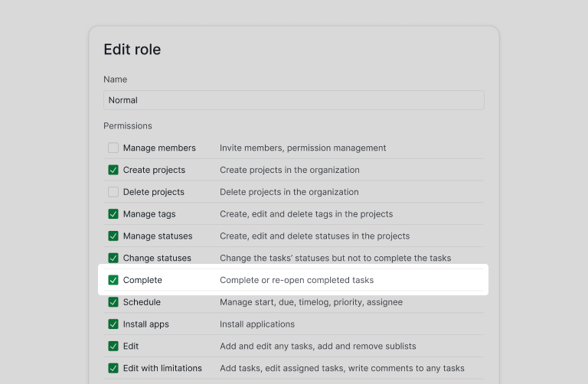The width and height of the screenshot is (588, 384).
Task: Toggle the Change statuses checkbox
Action: pyautogui.click(x=113, y=258)
